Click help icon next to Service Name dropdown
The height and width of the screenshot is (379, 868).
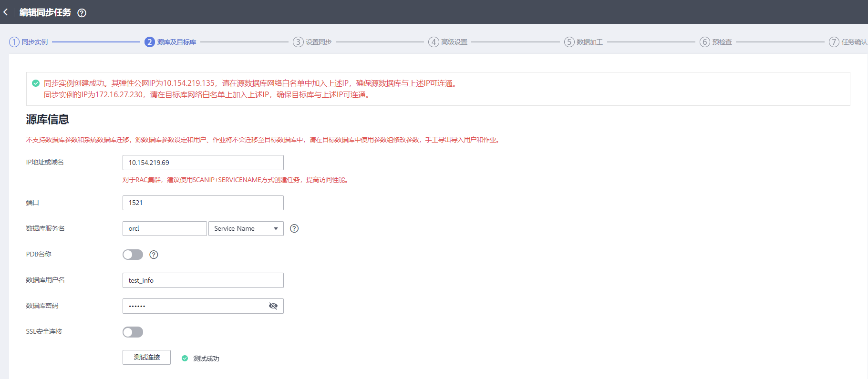point(294,228)
